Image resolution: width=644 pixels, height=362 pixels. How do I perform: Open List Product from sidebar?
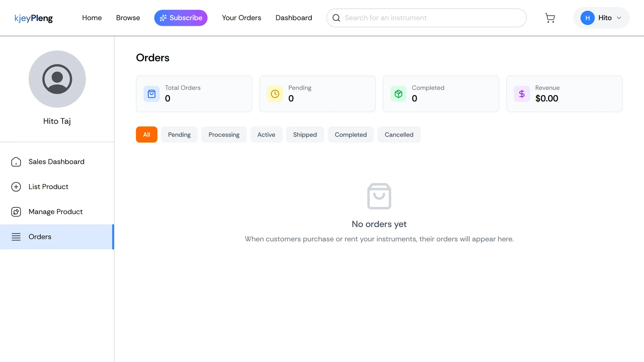point(57,187)
